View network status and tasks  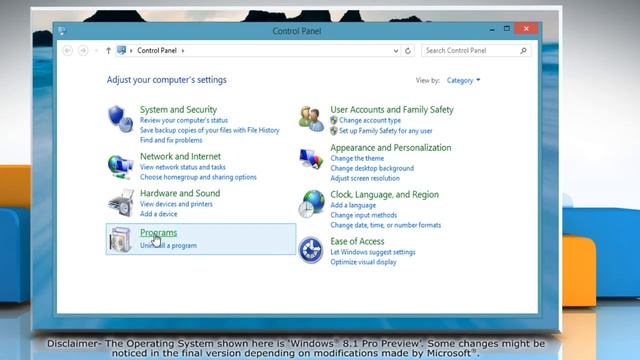pos(182,167)
